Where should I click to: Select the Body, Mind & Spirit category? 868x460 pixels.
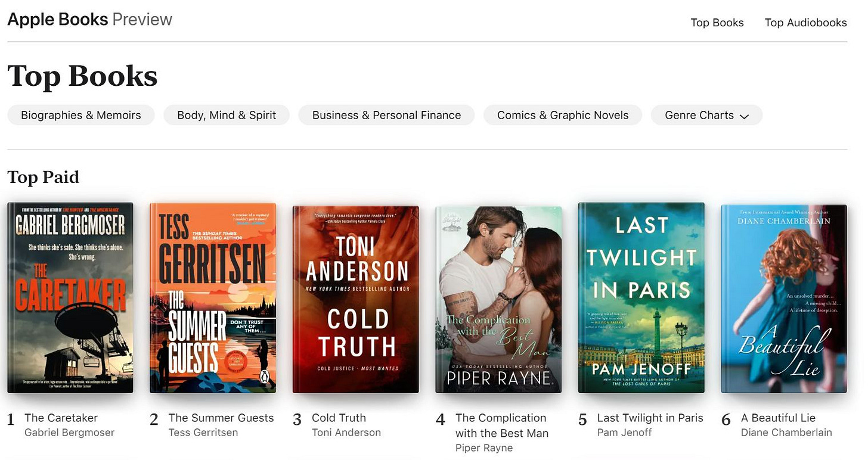point(227,115)
